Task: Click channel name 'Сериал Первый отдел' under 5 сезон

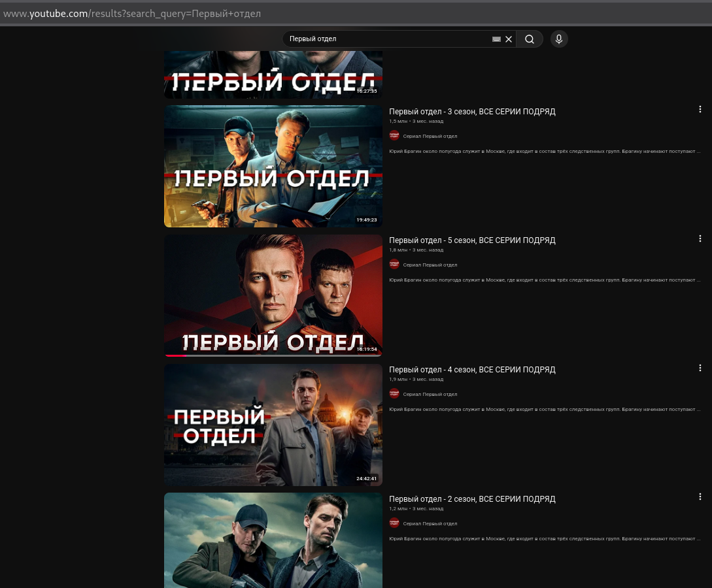Action: [430, 265]
